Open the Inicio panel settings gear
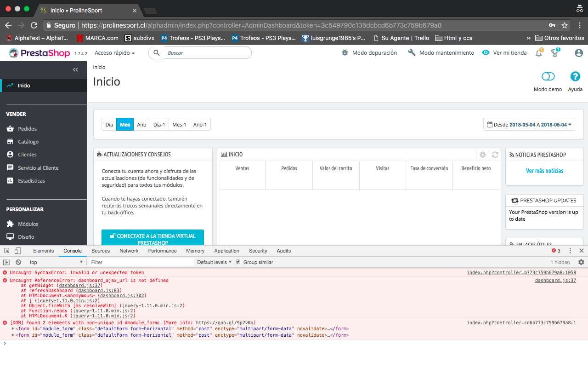This screenshot has width=588, height=368. pos(482,155)
